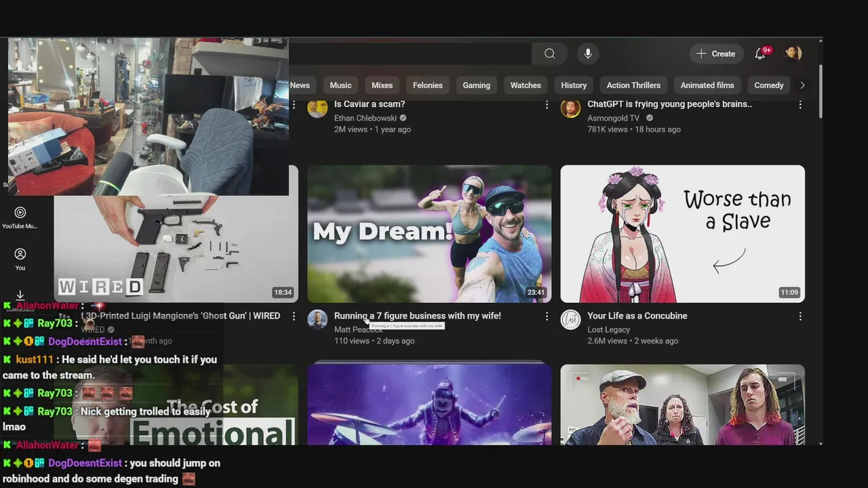
Task: Click the page vertical scrollbar
Action: click(821, 93)
